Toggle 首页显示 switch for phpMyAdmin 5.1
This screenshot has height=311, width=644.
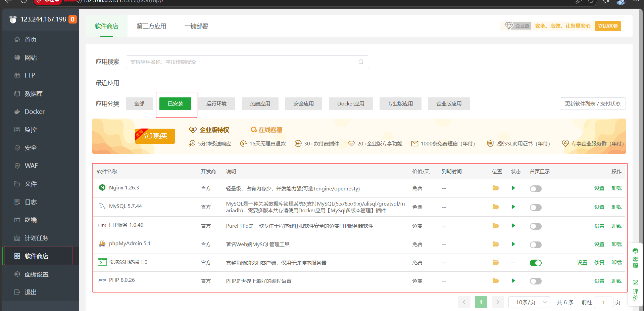(536, 245)
